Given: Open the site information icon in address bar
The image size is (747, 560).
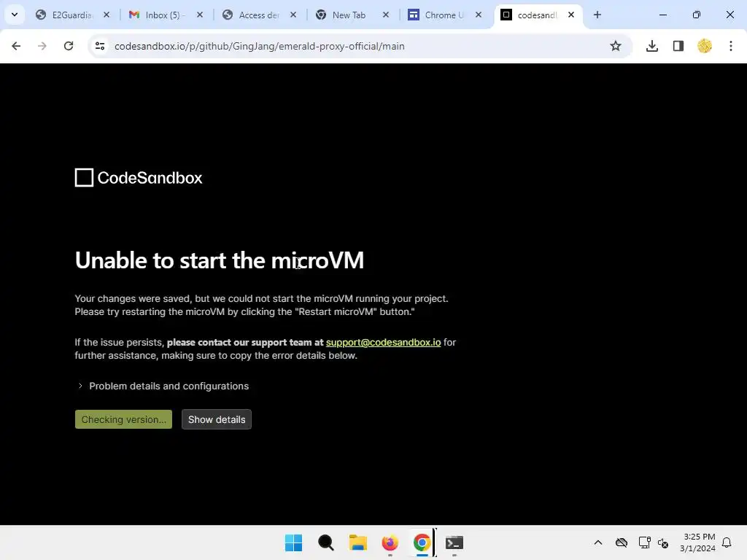Looking at the screenshot, I should coord(100,46).
